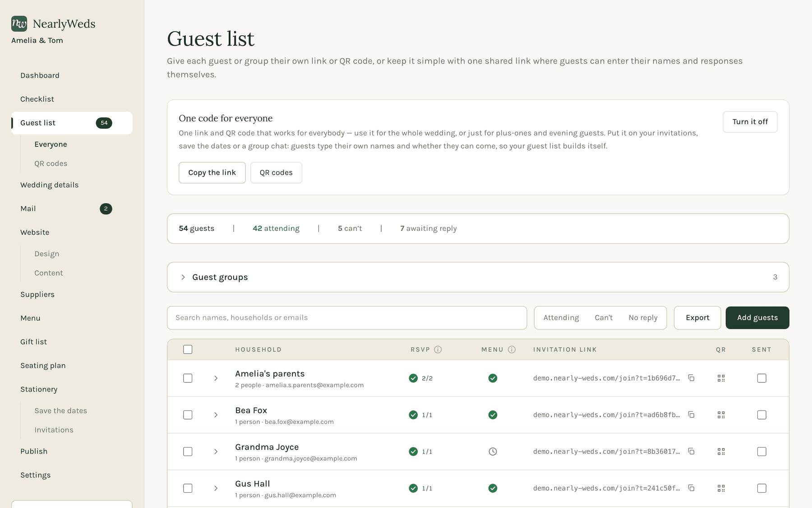Click menu status check for Bea Fox

pyautogui.click(x=493, y=415)
